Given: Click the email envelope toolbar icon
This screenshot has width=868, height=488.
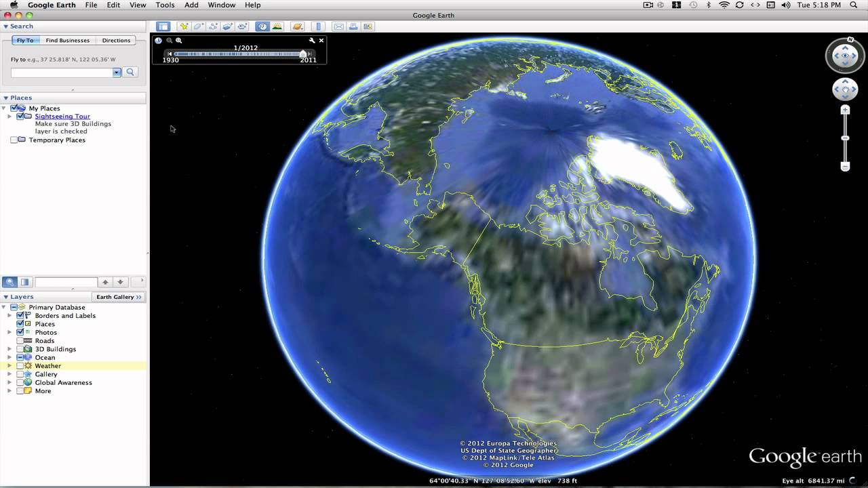Looking at the screenshot, I should point(338,26).
